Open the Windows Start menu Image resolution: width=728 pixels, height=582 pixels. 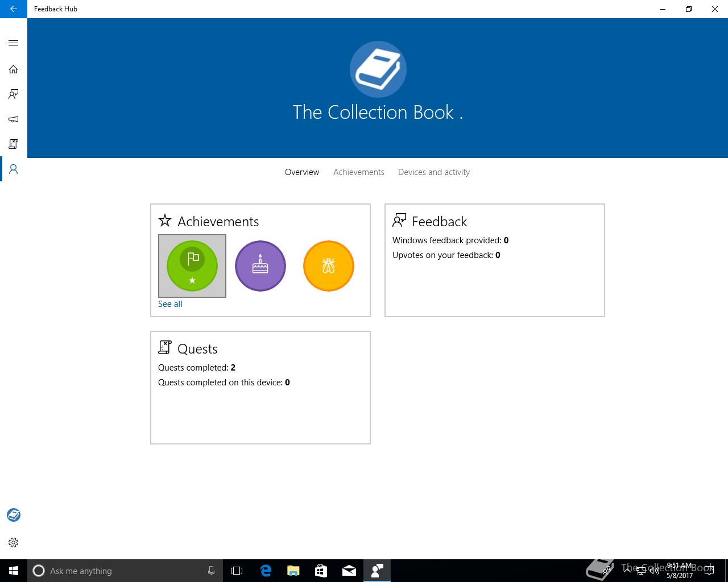click(x=14, y=571)
